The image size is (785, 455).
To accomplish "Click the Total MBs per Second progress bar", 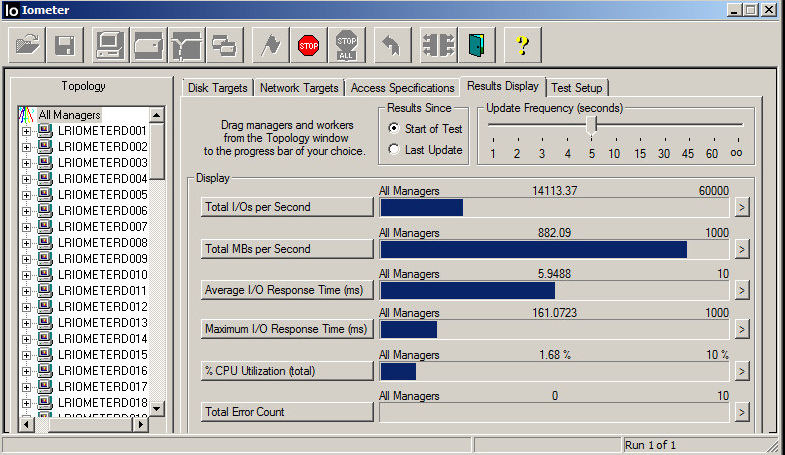I will pyautogui.click(x=554, y=249).
